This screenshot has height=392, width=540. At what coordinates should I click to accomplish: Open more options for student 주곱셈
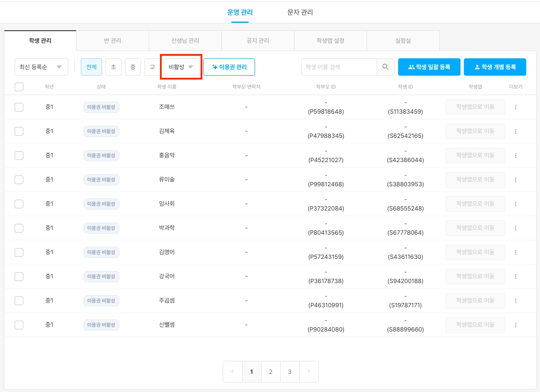tap(516, 301)
